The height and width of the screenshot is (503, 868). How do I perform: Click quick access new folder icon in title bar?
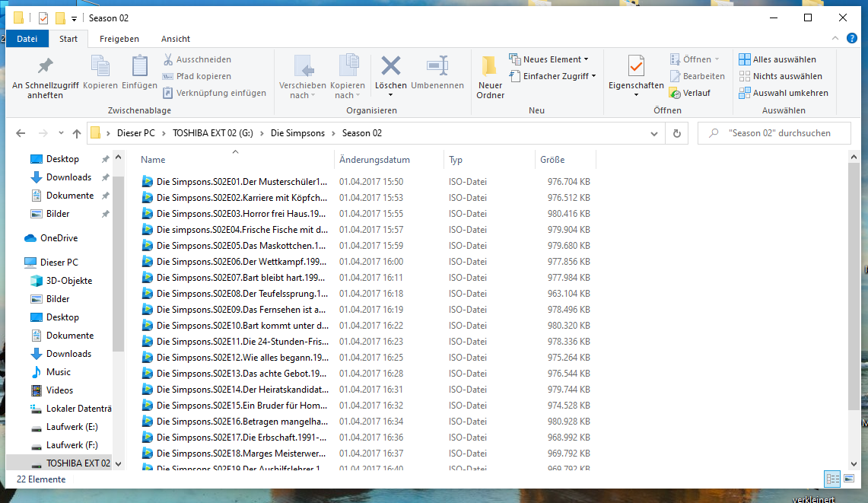point(60,18)
